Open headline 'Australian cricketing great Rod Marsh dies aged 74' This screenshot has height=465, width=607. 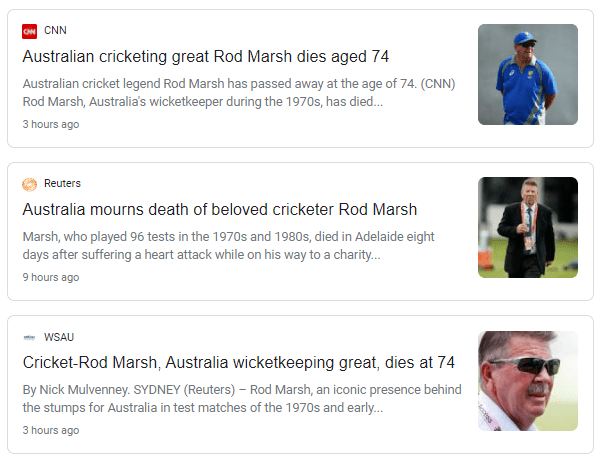(x=205, y=57)
